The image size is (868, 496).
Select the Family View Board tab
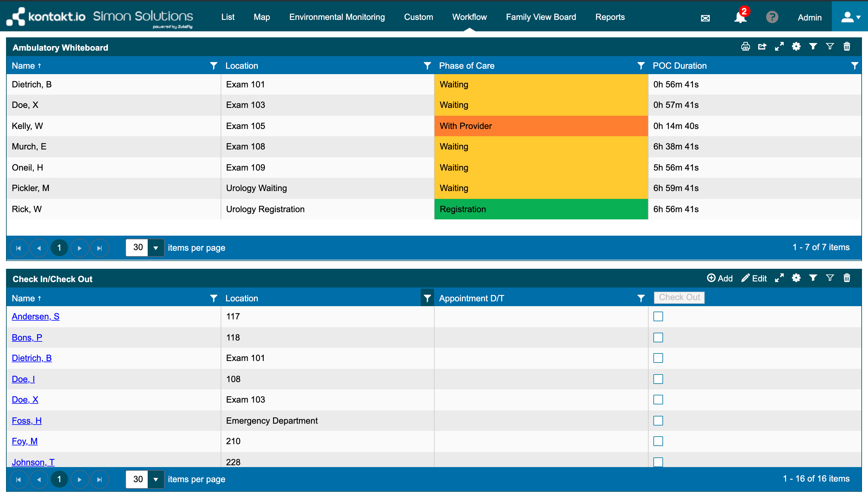click(541, 17)
